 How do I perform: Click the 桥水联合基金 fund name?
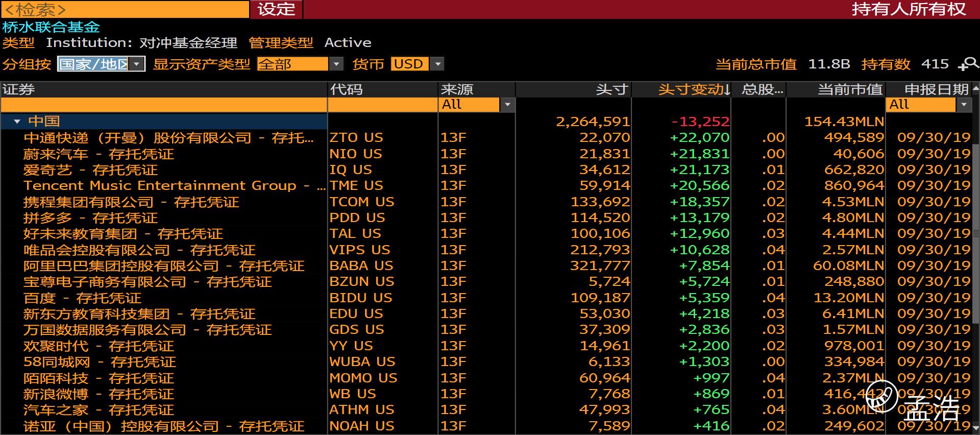(51, 27)
